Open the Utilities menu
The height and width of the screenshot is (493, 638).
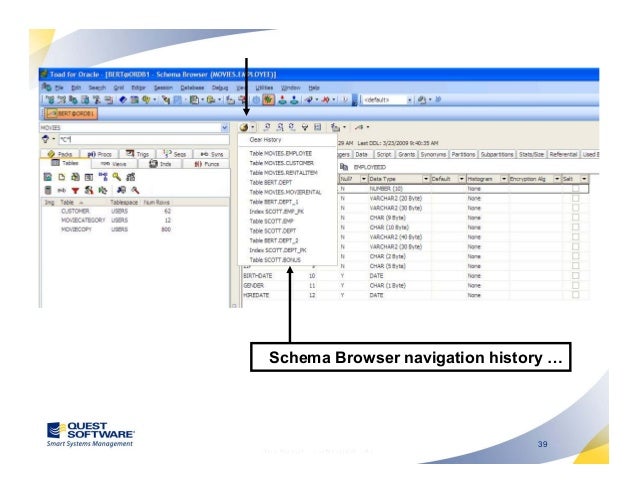coord(264,88)
